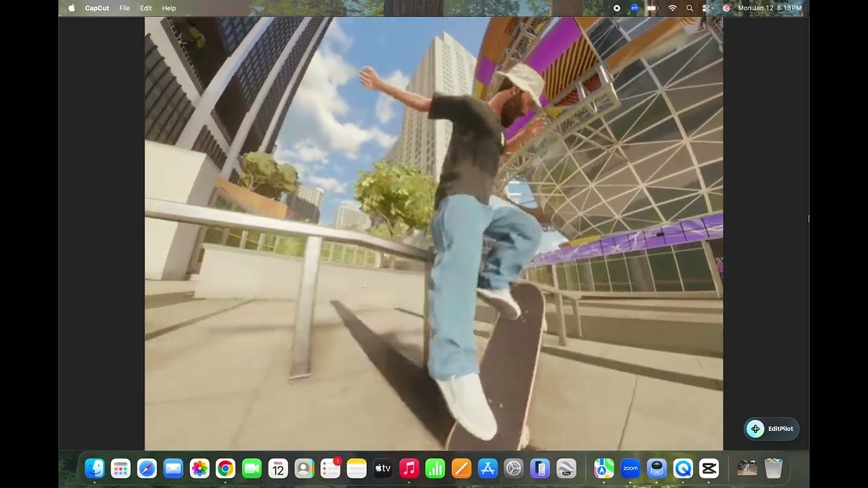Click the Zoom status icon in menu bar
Screen dimensions: 868x488
(x=634, y=8)
